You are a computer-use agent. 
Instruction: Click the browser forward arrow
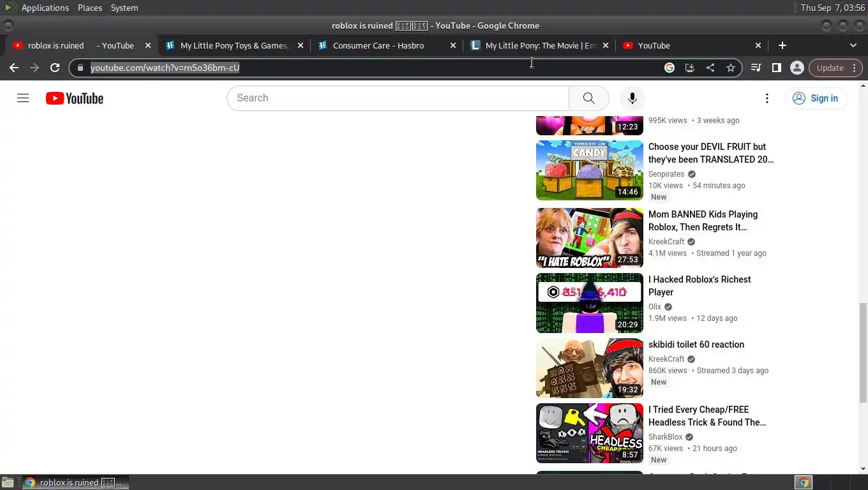tap(34, 68)
